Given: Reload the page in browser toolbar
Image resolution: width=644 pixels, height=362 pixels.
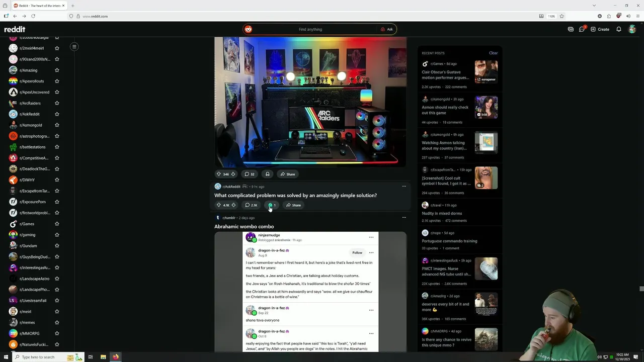Looking at the screenshot, I should pyautogui.click(x=33, y=16).
